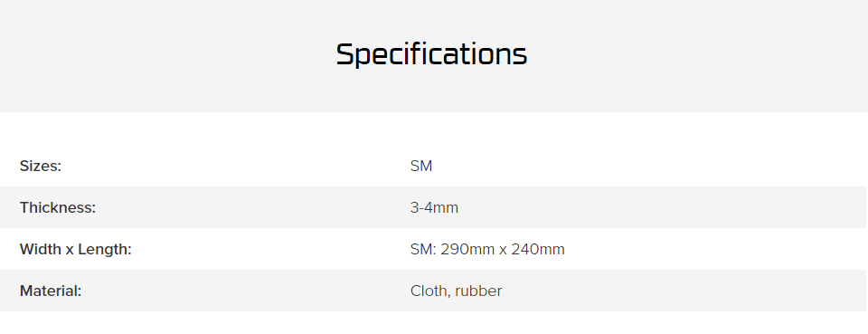The height and width of the screenshot is (334, 868).
Task: Select the Thickness: label
Action: click(58, 207)
